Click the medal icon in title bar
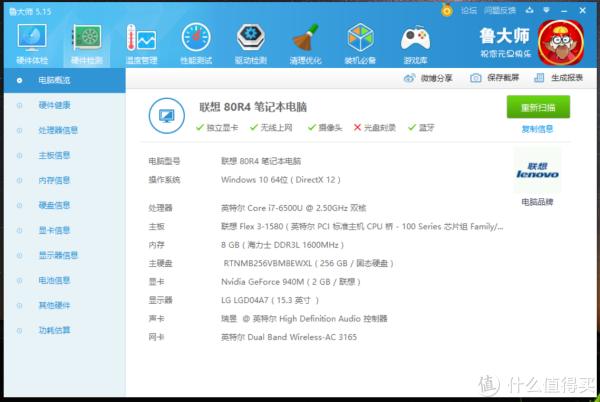This screenshot has width=600, height=402. (447, 10)
